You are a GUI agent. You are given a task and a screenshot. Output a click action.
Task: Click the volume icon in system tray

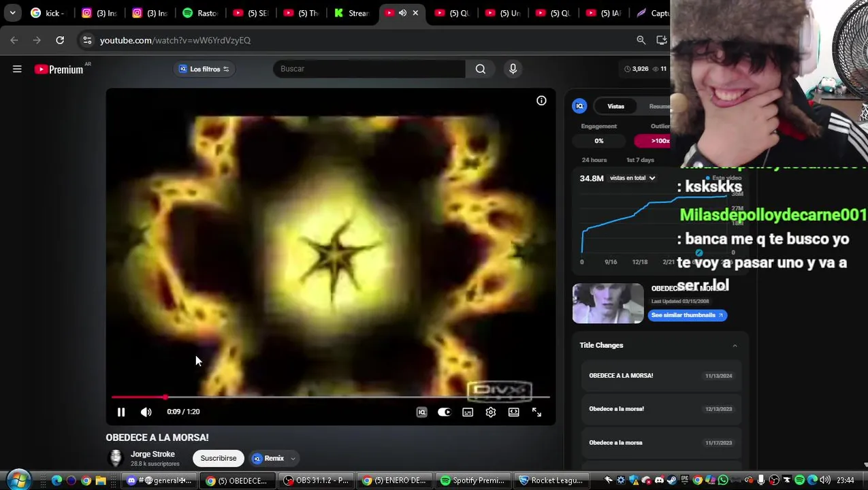[x=824, y=480]
